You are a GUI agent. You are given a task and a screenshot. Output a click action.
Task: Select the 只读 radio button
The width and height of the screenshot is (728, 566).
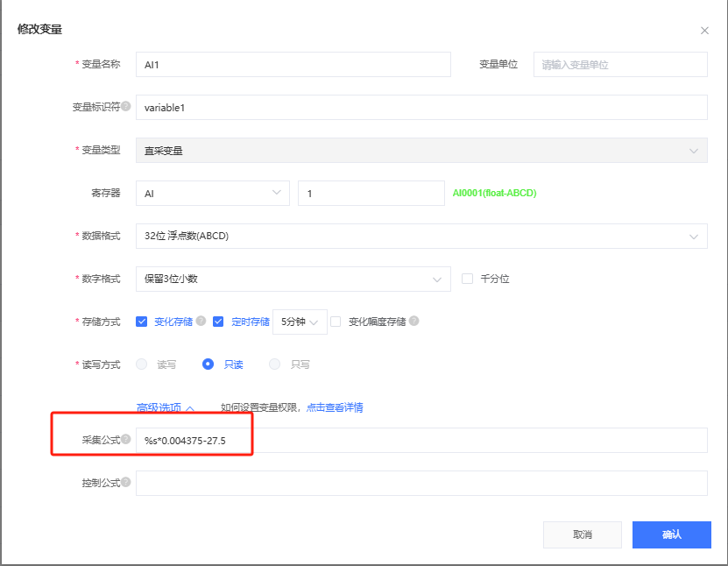[x=209, y=364]
